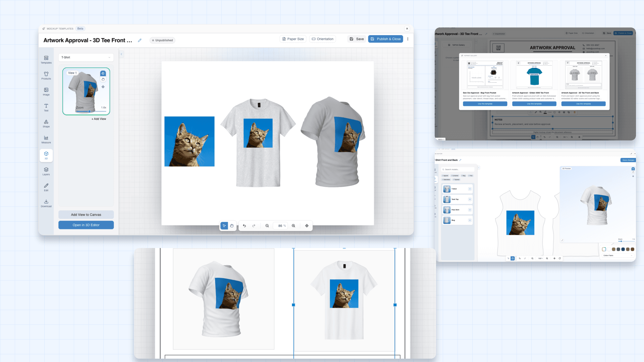Click the Download icon in sidebar
644x362 pixels.
tap(46, 203)
